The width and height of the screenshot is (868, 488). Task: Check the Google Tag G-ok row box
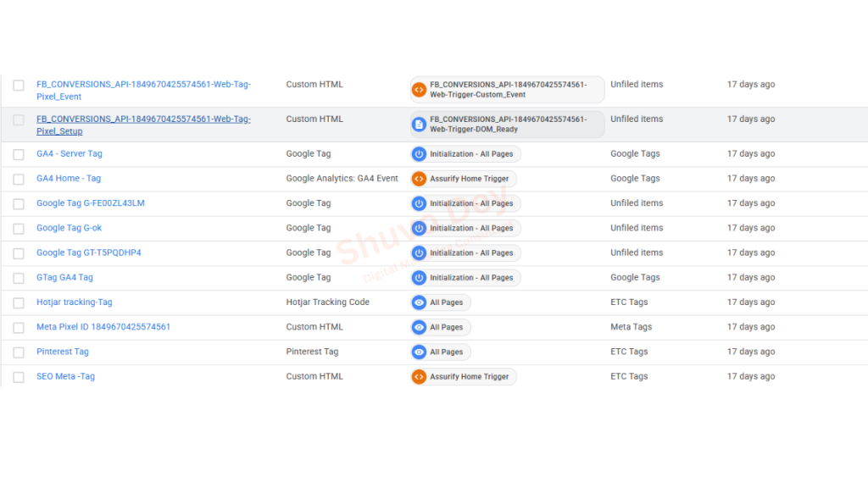[19, 229]
